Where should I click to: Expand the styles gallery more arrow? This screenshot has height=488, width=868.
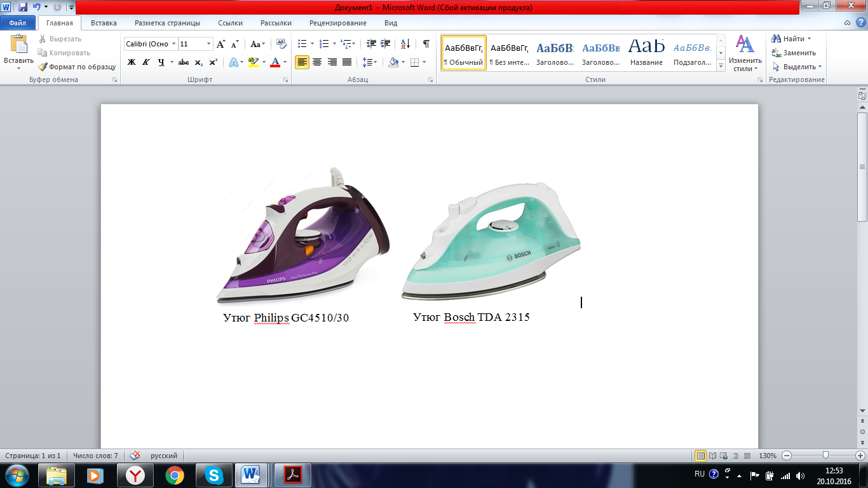point(721,65)
